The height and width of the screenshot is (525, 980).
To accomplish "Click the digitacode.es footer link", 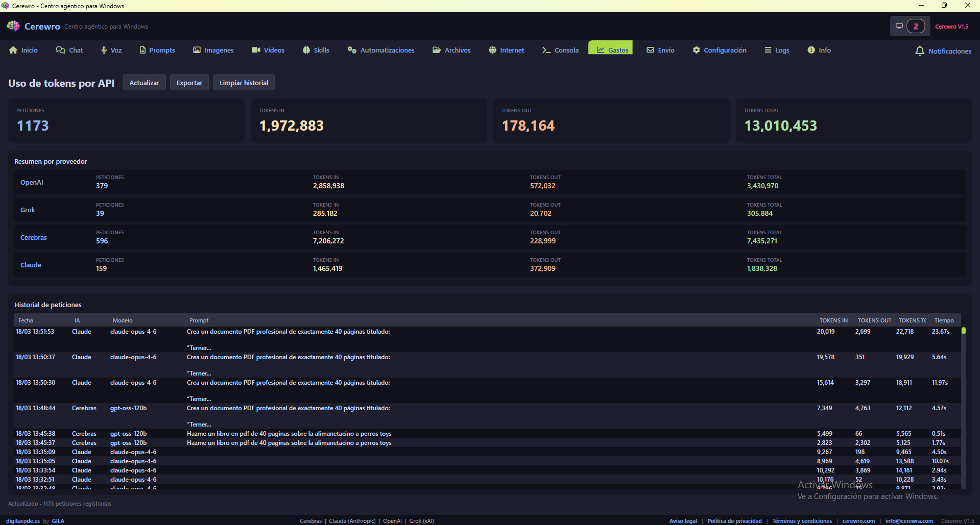I will point(23,521).
